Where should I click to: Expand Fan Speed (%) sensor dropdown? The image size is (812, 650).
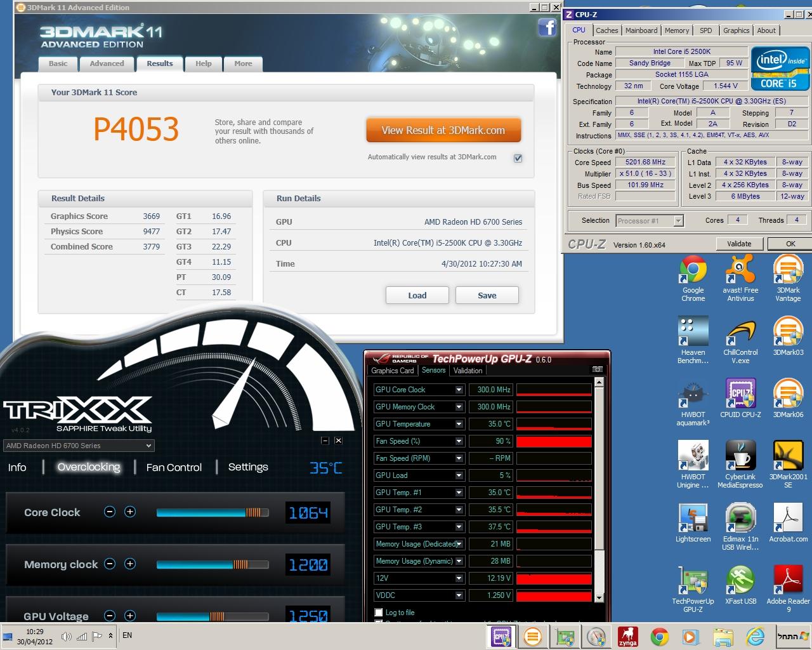[459, 441]
